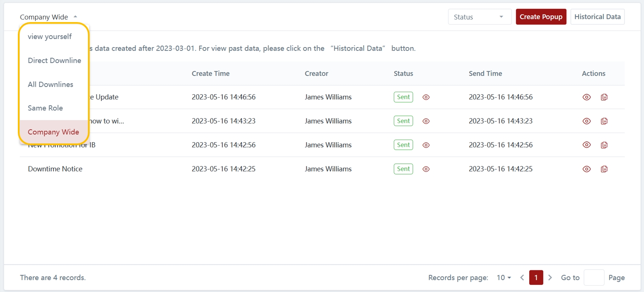
Task: Click the view eye icon for Downtime Notice
Action: tap(586, 169)
